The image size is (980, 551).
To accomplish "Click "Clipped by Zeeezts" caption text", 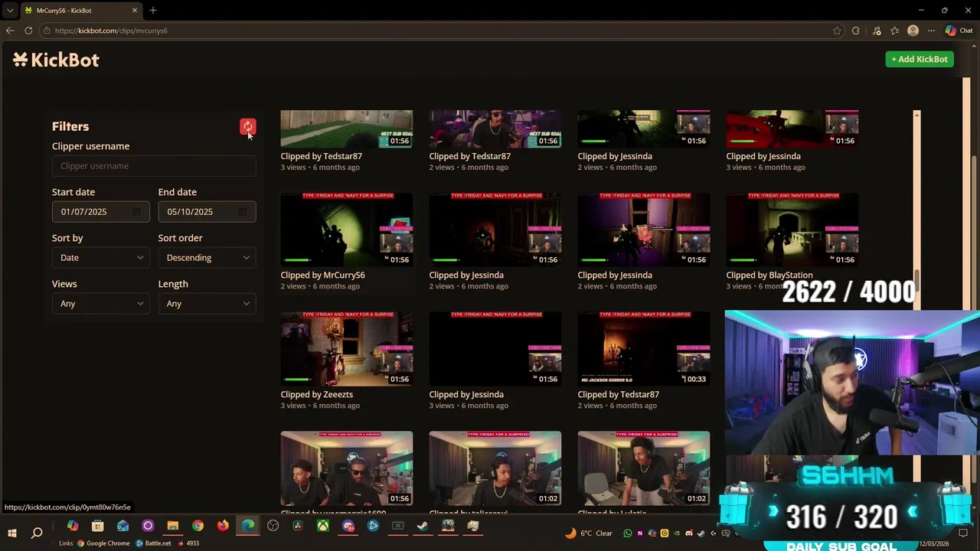I will point(316,395).
